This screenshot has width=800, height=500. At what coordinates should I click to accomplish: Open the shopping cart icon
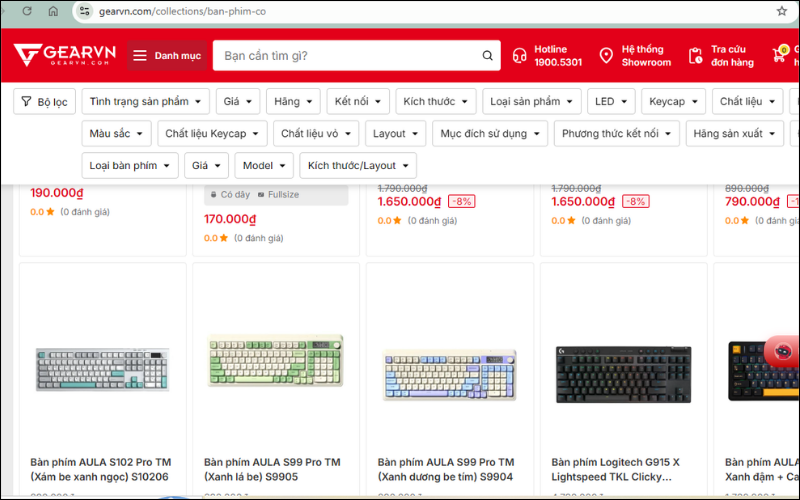(780, 54)
